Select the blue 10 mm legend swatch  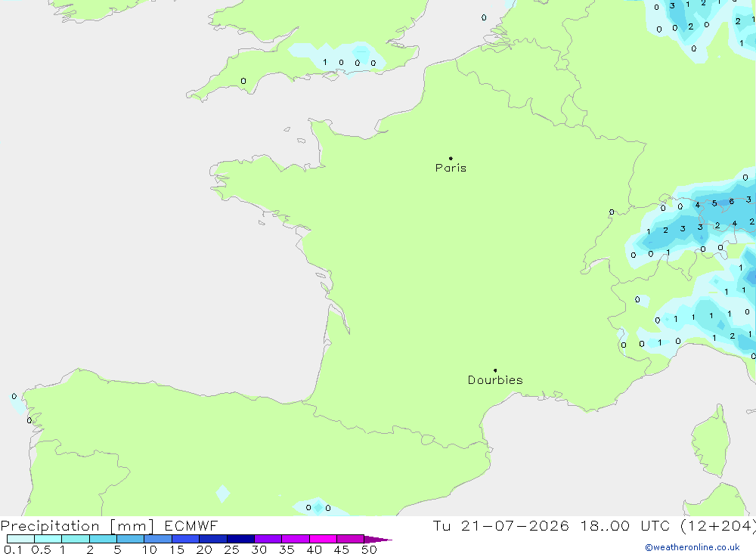158,539
